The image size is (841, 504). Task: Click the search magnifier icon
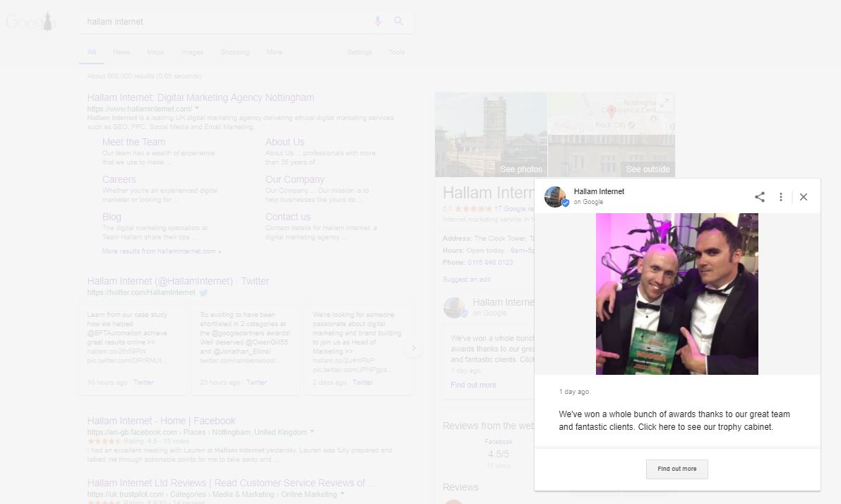[x=398, y=21]
